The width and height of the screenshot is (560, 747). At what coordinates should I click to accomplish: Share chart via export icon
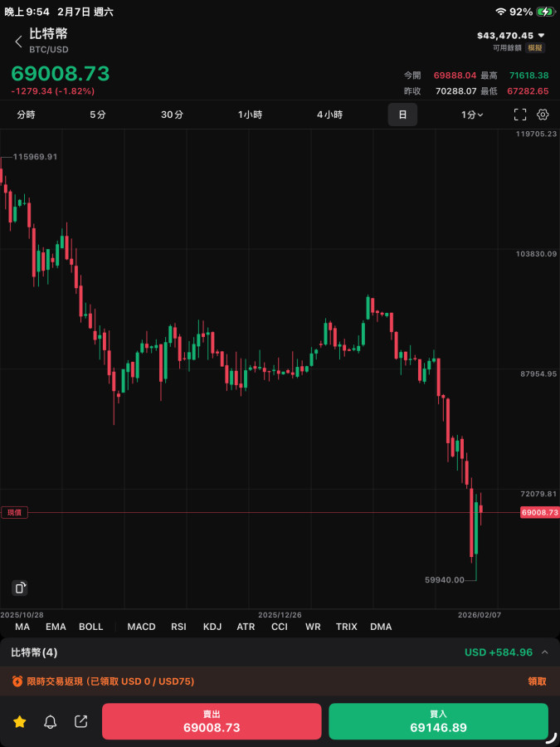coord(81,721)
